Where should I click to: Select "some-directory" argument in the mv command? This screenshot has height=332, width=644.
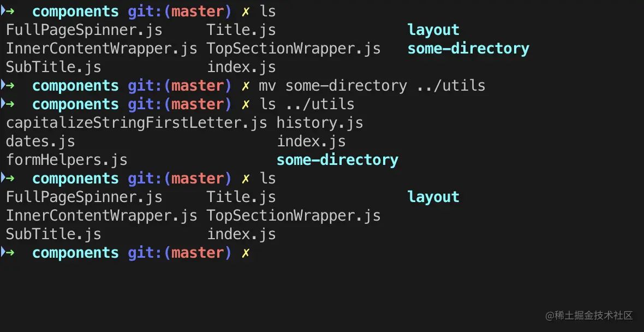point(346,86)
